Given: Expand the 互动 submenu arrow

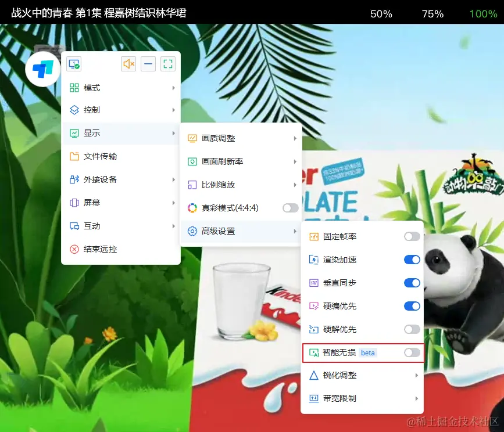Looking at the screenshot, I should pos(174,226).
